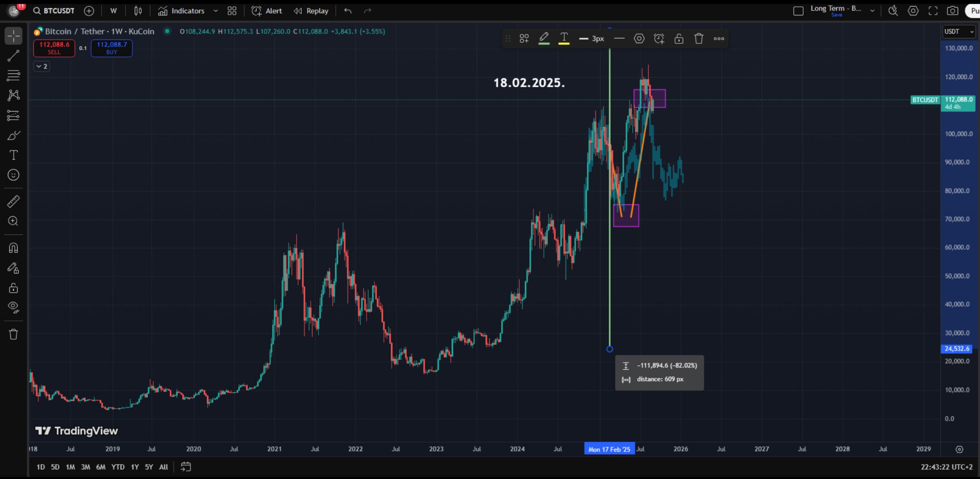Image resolution: width=980 pixels, height=479 pixels.
Task: Take a chart snapshot with camera icon
Action: click(x=952, y=11)
